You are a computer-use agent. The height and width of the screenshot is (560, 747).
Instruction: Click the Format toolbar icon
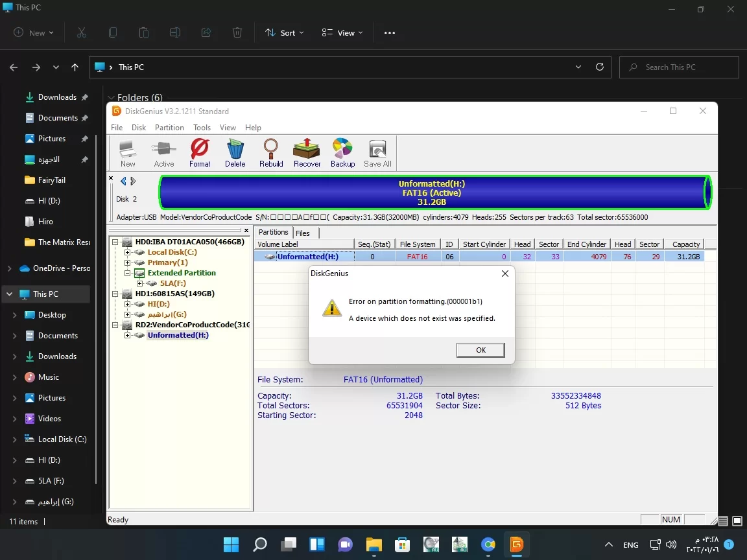pyautogui.click(x=200, y=154)
